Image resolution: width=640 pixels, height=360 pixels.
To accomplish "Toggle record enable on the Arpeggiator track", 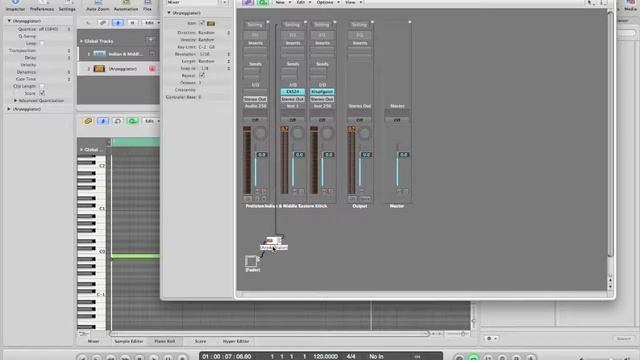I will (x=152, y=69).
